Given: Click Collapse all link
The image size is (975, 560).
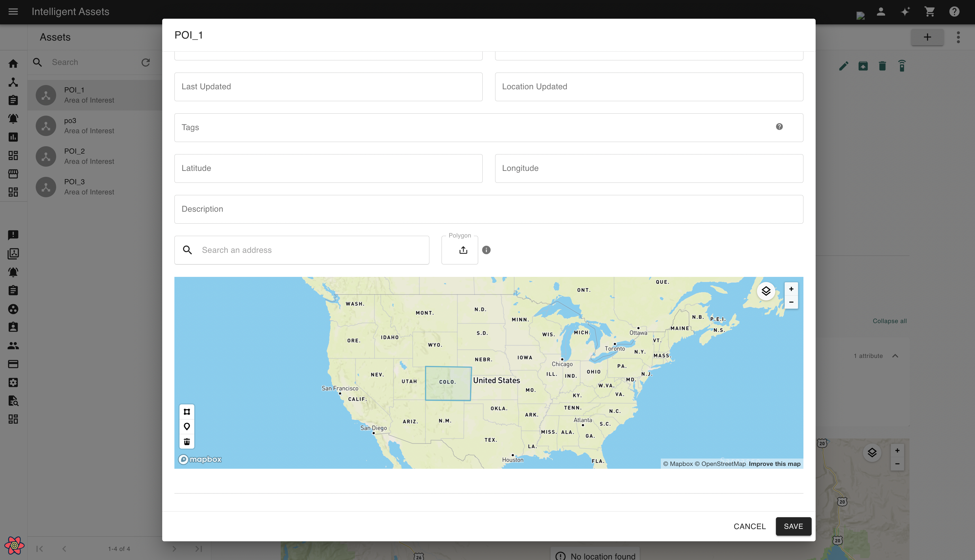Looking at the screenshot, I should (x=889, y=321).
